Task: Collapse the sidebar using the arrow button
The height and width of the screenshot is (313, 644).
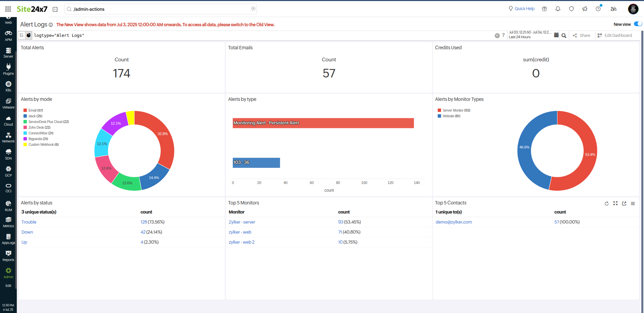Action: (55, 9)
